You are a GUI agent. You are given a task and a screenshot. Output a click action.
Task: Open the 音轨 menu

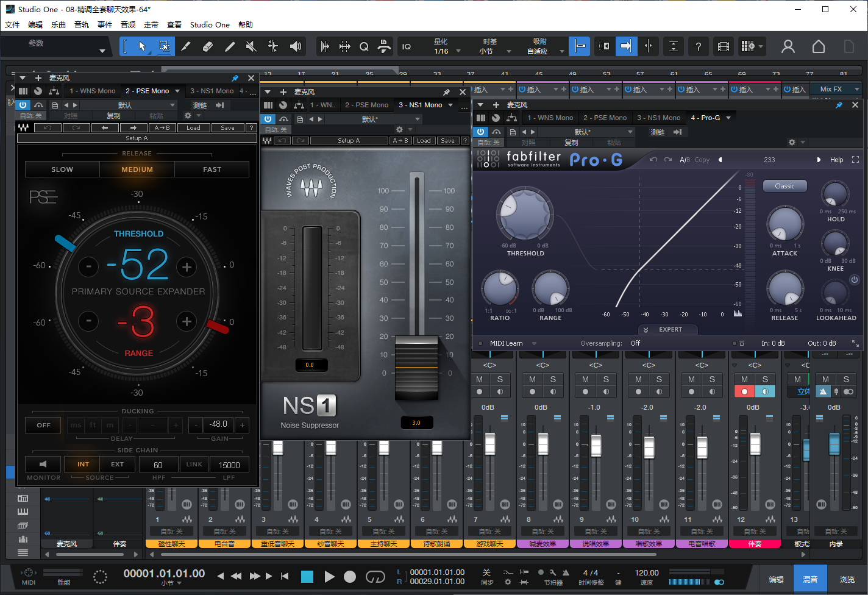(82, 25)
